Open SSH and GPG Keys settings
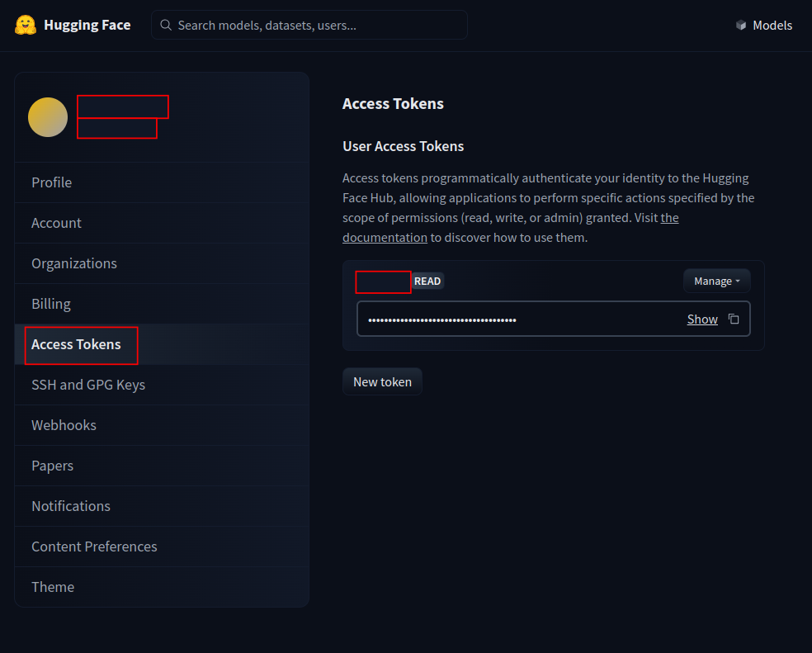The image size is (812, 653). pos(88,385)
